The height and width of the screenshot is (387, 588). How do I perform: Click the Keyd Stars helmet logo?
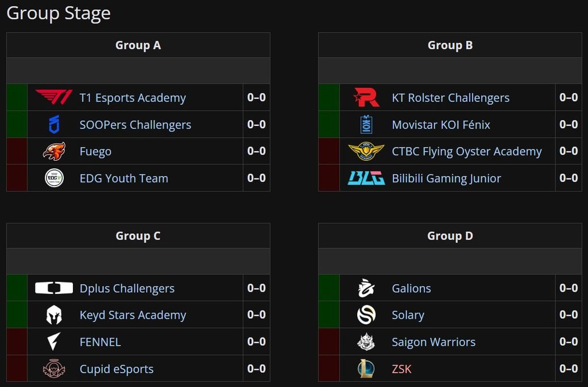(54, 315)
